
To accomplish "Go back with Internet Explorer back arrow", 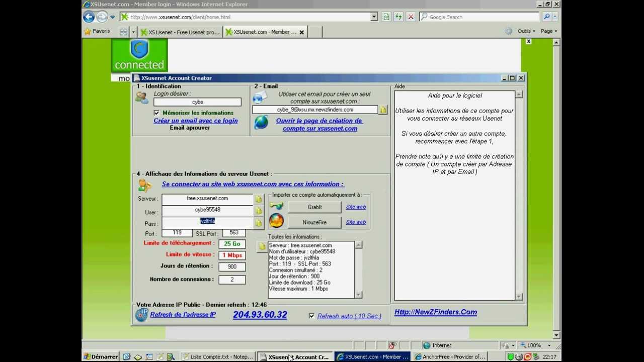I will (x=89, y=17).
